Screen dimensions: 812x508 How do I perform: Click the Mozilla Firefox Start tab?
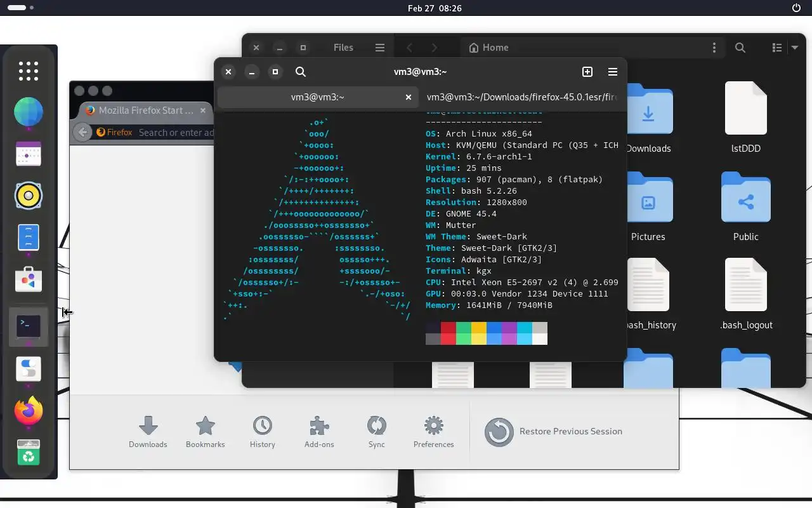[x=146, y=110]
